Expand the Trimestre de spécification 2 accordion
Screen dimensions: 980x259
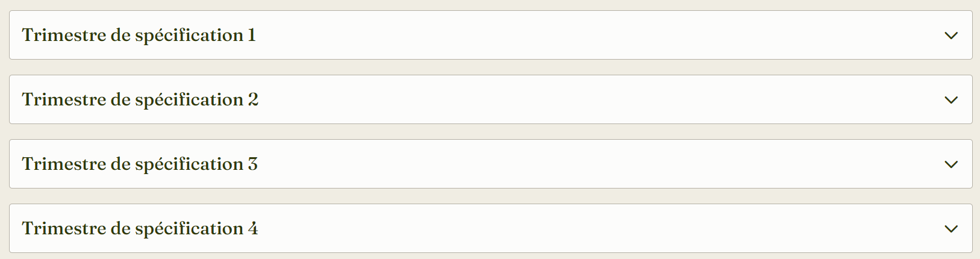[x=491, y=99]
